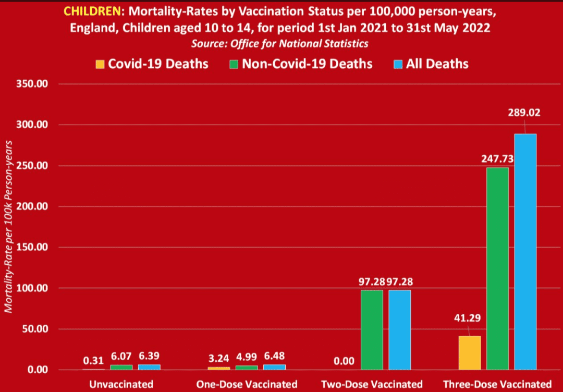Click the One-Dose Vaccinated axis label
This screenshot has height=392, width=563.
tap(247, 384)
